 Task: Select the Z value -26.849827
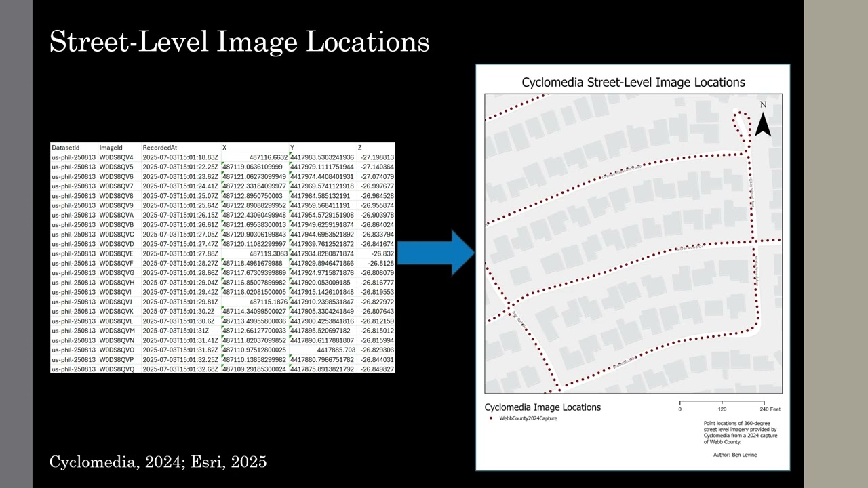[x=377, y=369]
